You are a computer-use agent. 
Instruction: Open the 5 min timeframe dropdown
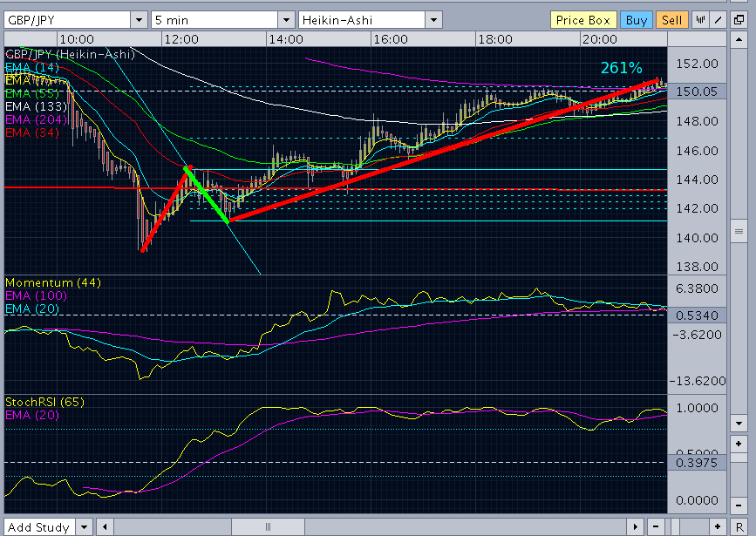[286, 20]
